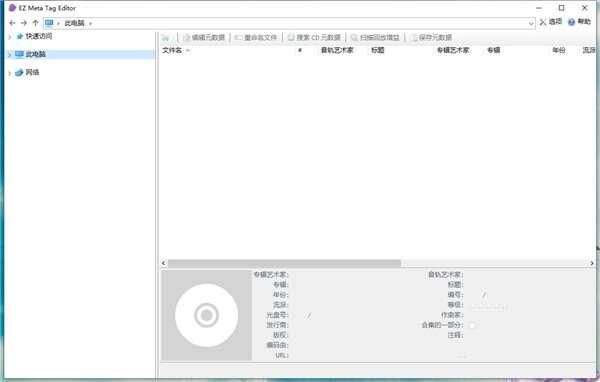Open the 帮助 (help) menu
This screenshot has height=382, width=600.
pos(580,22)
